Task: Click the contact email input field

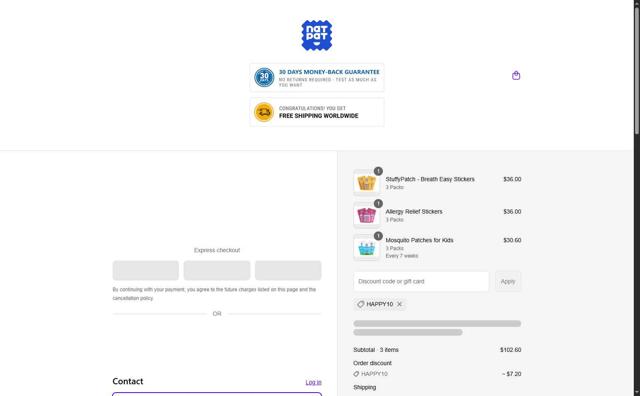Action: click(217, 394)
